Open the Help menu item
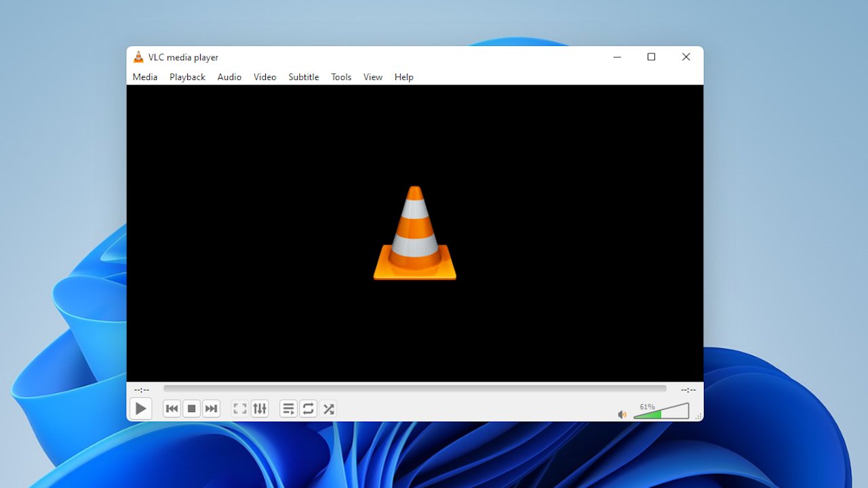The height and width of the screenshot is (488, 868). point(403,77)
